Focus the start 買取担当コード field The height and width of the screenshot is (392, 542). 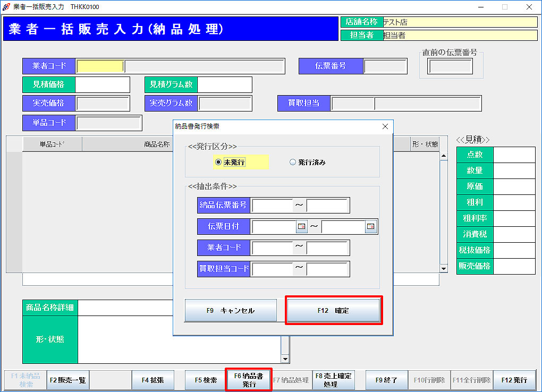272,269
